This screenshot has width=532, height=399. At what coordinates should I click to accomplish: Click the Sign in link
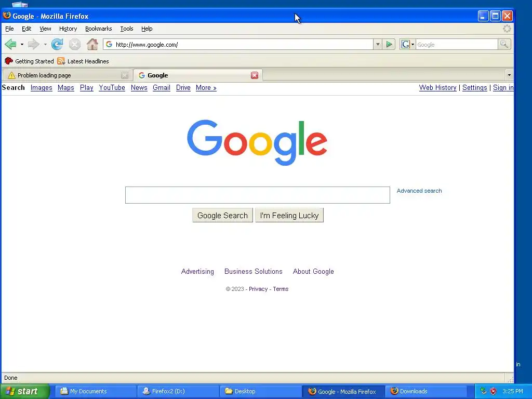click(503, 87)
